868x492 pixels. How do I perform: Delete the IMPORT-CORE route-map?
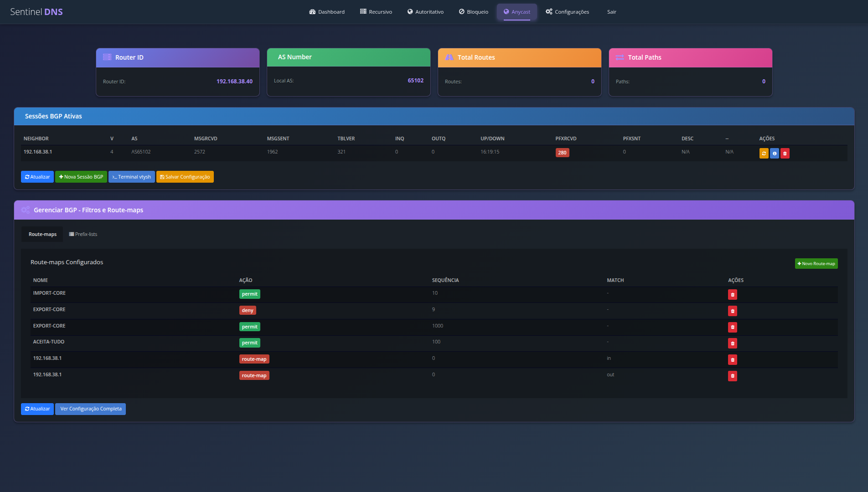(x=733, y=295)
